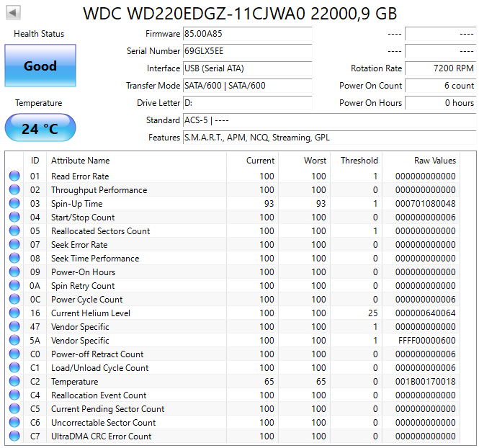
Task: Select the Read Error Rate attribute name
Action: (80, 176)
